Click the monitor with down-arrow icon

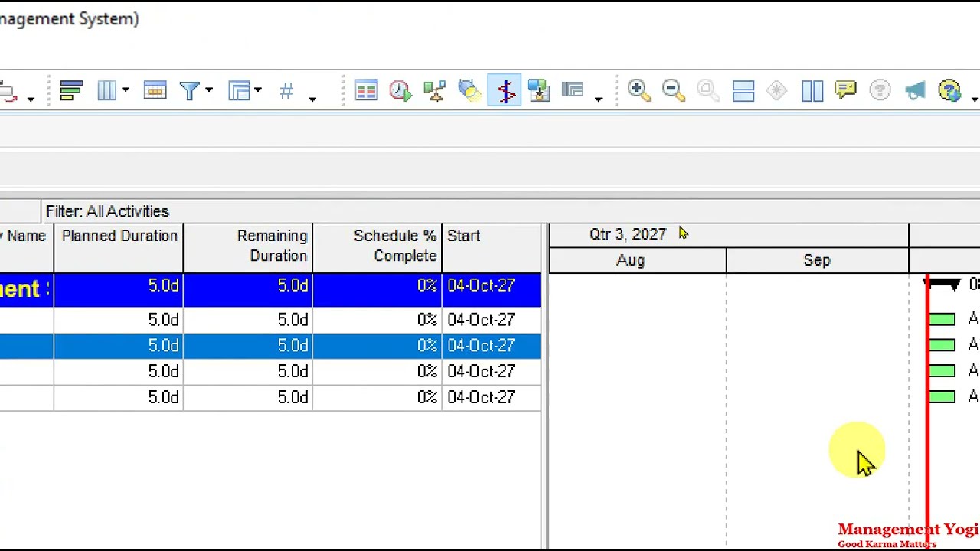(539, 91)
